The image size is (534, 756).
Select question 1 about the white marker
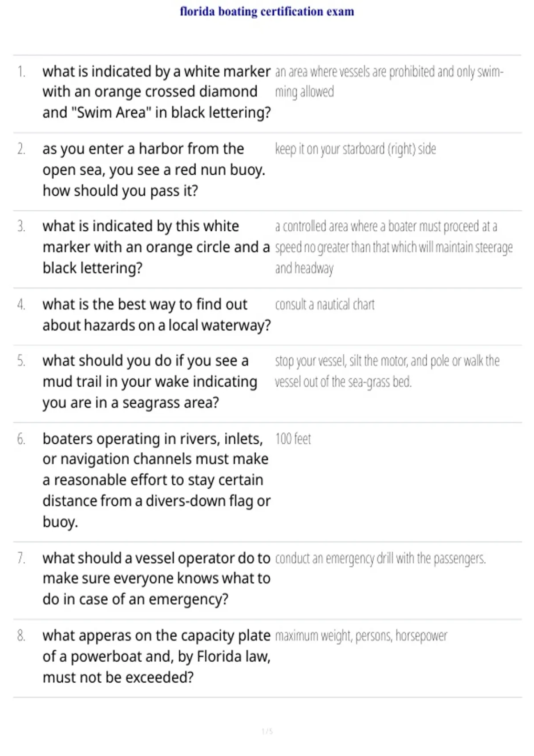(157, 92)
